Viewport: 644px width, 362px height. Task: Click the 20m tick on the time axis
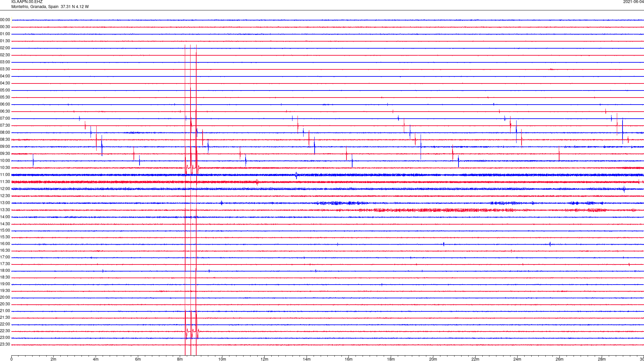click(433, 359)
